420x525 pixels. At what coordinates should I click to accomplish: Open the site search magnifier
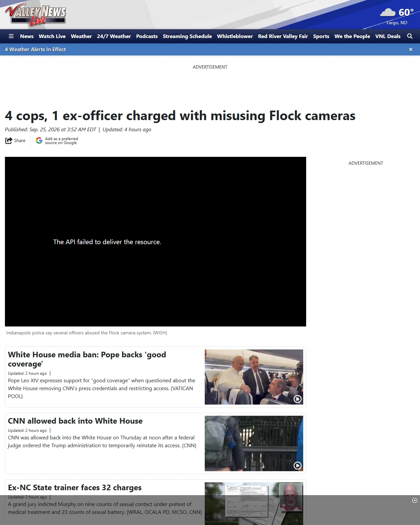[410, 36]
